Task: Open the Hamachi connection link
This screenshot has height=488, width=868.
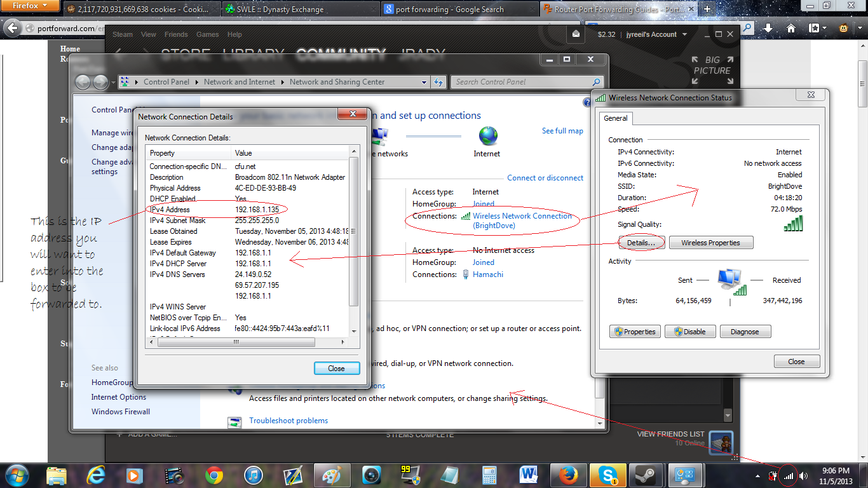Action: pyautogui.click(x=488, y=274)
